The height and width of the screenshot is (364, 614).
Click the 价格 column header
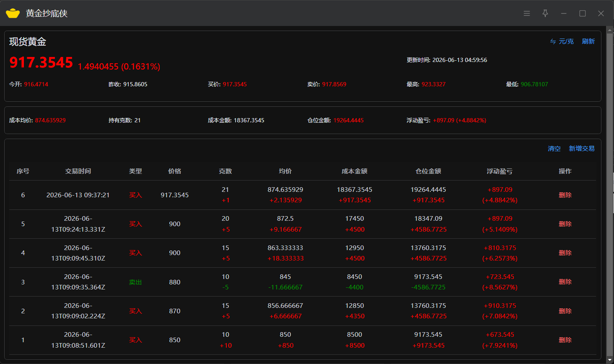175,171
